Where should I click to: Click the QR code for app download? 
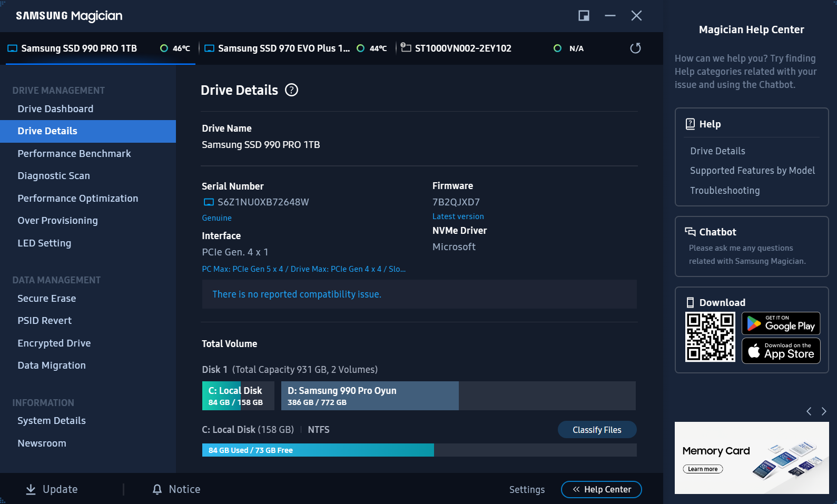(710, 337)
